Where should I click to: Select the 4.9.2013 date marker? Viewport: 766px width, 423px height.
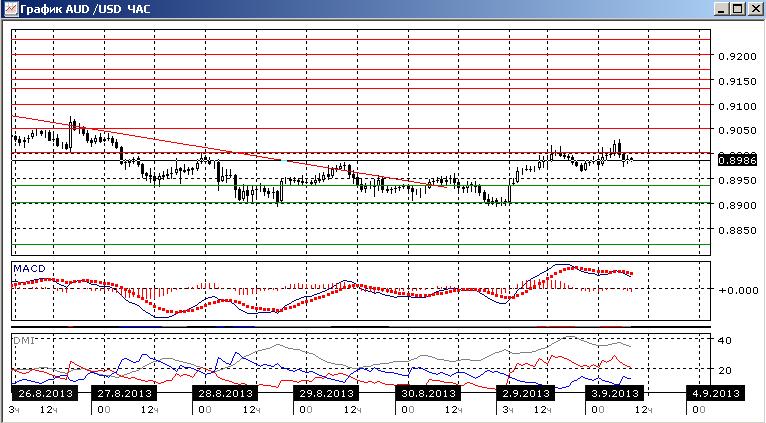click(x=716, y=393)
